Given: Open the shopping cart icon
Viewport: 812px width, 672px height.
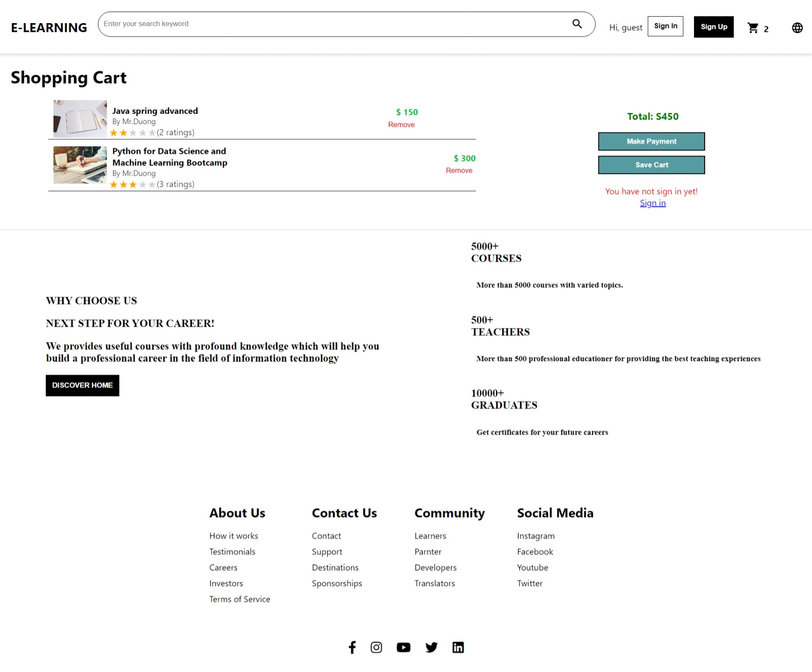Looking at the screenshot, I should [753, 28].
